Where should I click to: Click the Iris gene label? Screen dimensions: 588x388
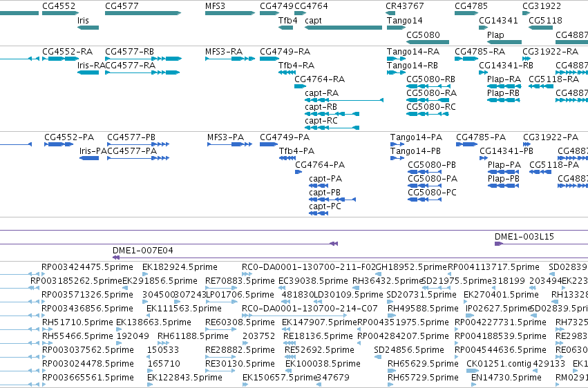(x=83, y=21)
